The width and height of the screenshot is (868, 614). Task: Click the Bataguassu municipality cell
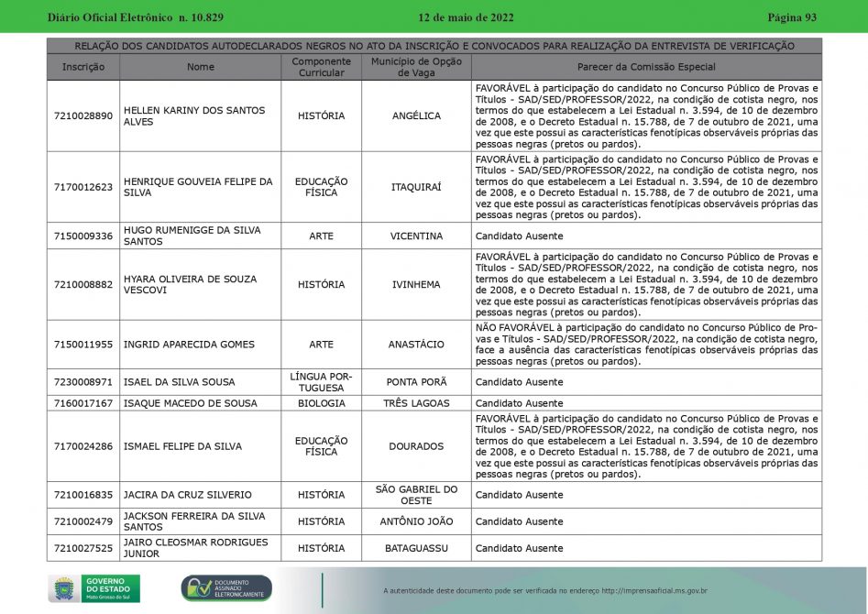416,548
